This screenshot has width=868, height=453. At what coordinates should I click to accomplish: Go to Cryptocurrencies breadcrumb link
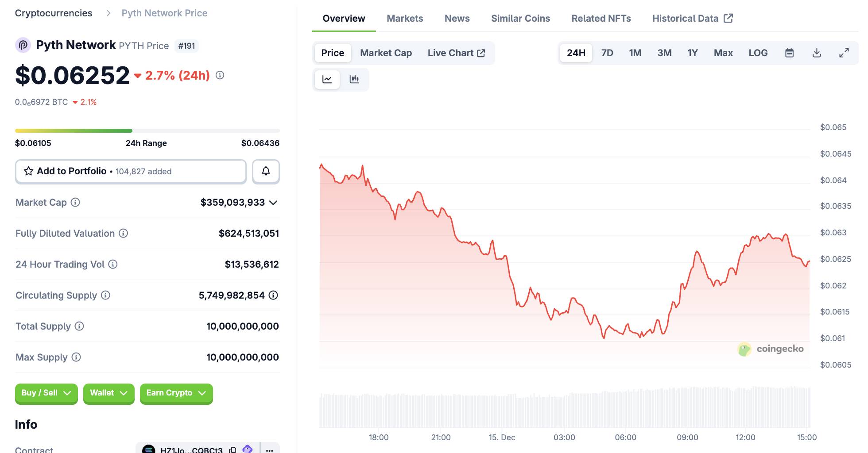(x=54, y=13)
